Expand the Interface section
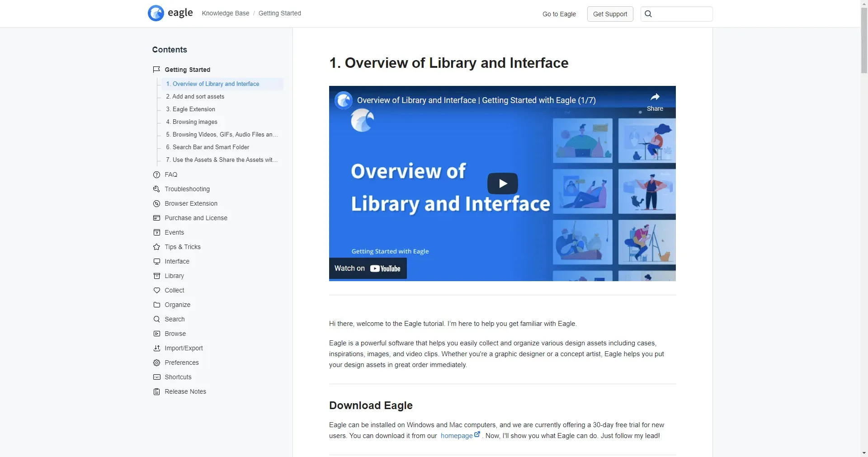 click(x=177, y=261)
